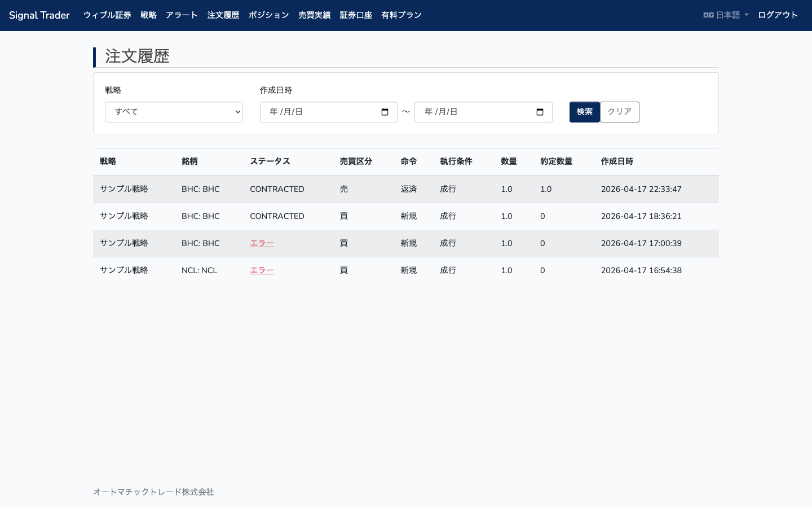Select the 2026-04-17 16:54:38 timestamp
The width and height of the screenshot is (812, 508).
tap(641, 270)
